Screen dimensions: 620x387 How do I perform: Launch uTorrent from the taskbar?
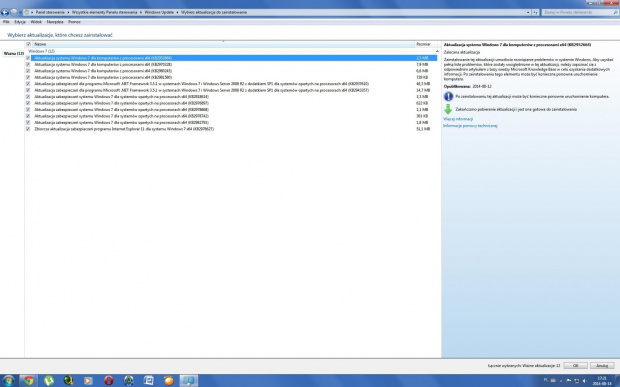click(x=49, y=380)
